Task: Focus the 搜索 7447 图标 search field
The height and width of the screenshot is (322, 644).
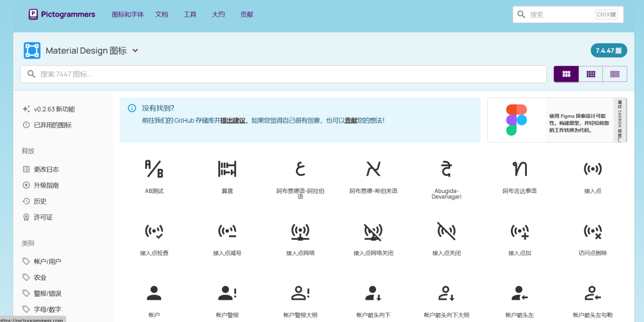Action: click(284, 74)
